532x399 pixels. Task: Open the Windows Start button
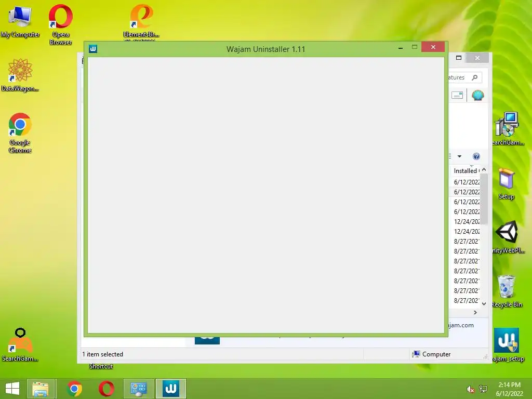pyautogui.click(x=12, y=389)
